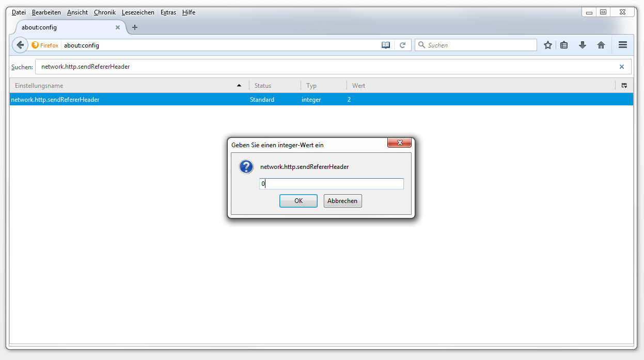
Task: Sort by Status column header
Action: (x=275, y=85)
